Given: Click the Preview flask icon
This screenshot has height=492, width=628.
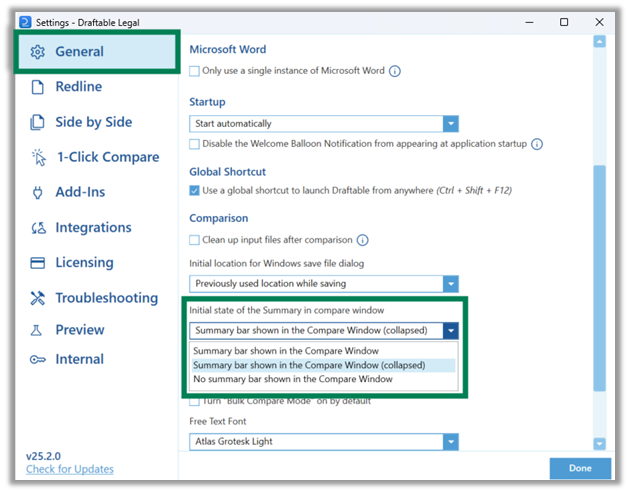Looking at the screenshot, I should coord(36,330).
